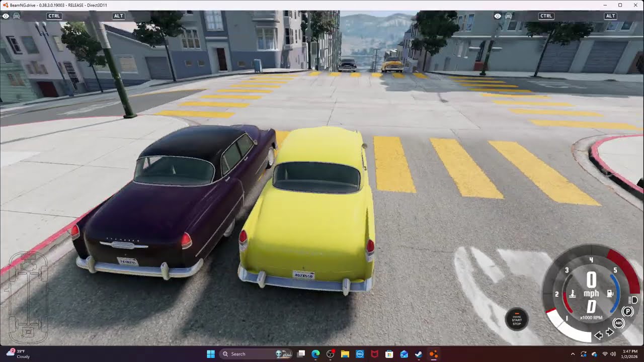Click the left turn signal arrow

pos(599,335)
